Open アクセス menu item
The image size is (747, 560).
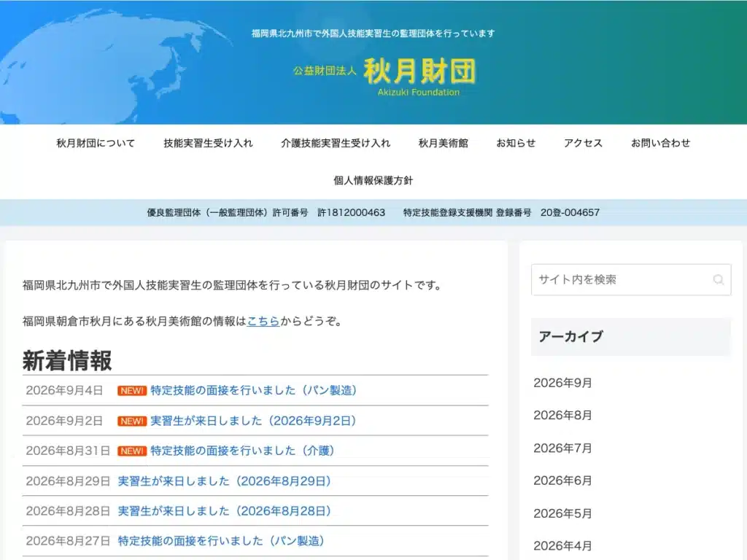tap(583, 143)
